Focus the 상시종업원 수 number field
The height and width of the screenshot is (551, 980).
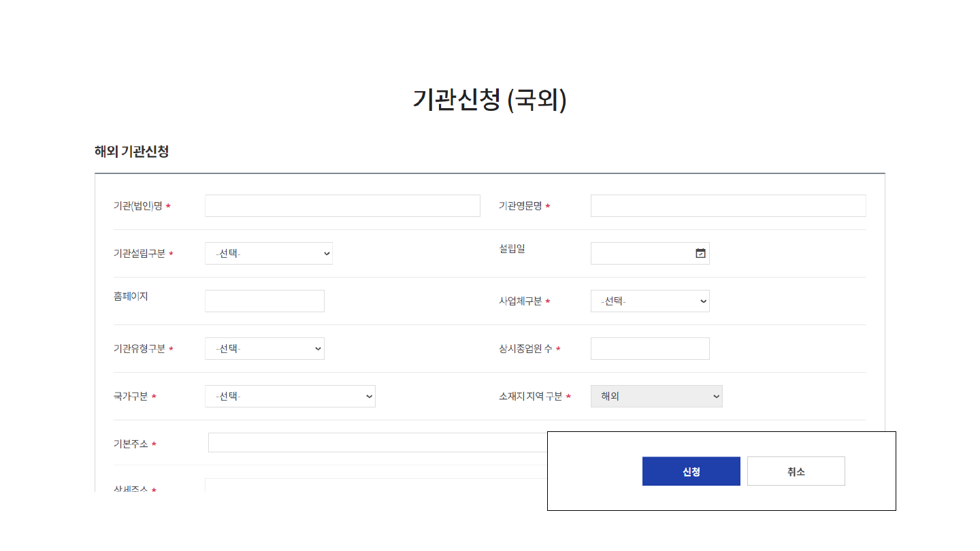(x=650, y=349)
